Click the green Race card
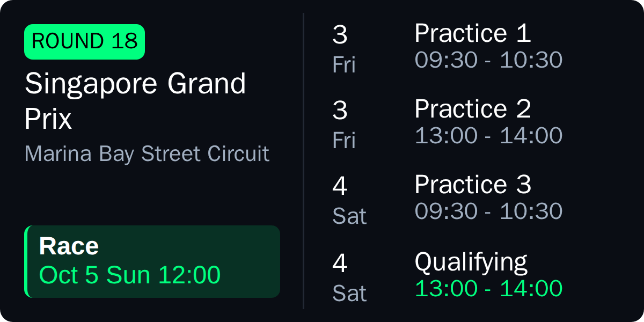Viewport: 644px width, 322px height. click(152, 261)
